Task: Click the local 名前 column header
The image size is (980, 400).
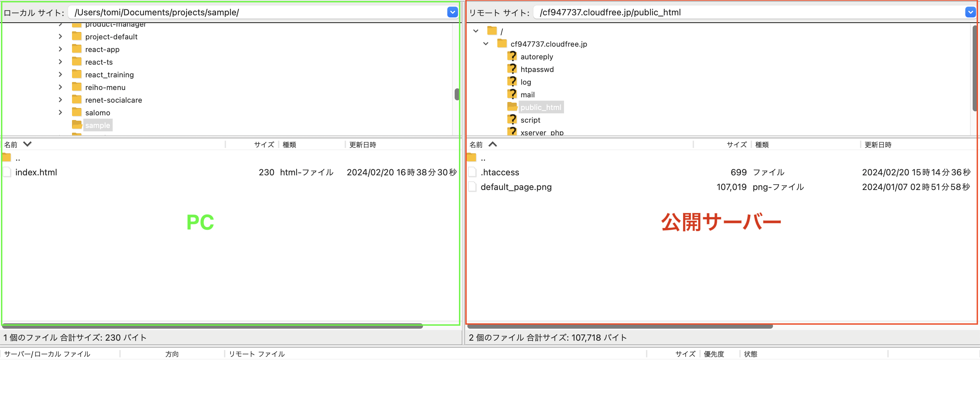Action: (11, 145)
